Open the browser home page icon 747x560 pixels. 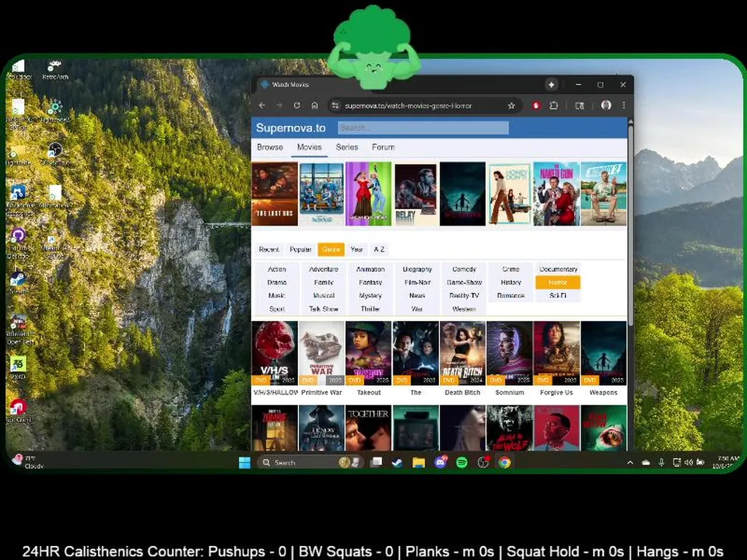pos(314,106)
